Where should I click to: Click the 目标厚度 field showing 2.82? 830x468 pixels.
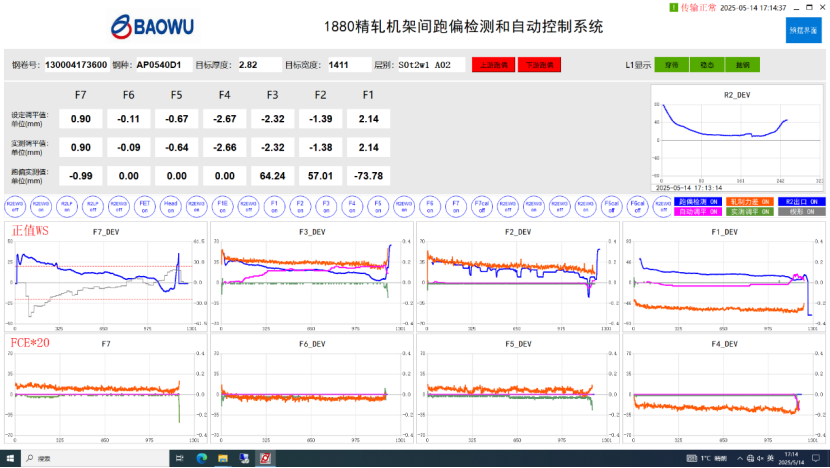pyautogui.click(x=258, y=65)
